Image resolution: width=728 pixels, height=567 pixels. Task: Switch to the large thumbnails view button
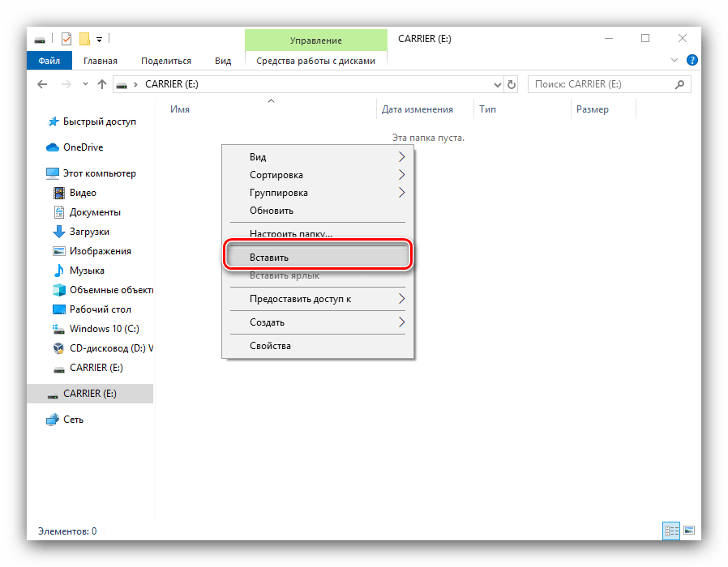pyautogui.click(x=688, y=531)
